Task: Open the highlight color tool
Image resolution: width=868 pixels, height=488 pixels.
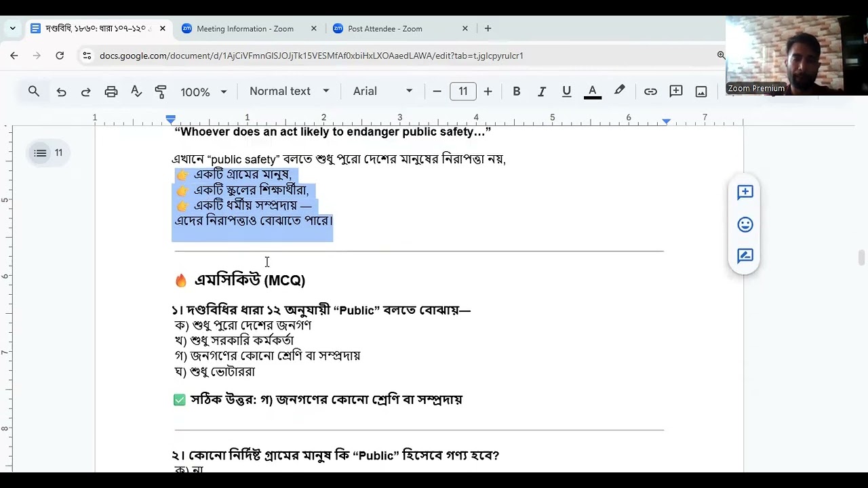Action: 619,91
